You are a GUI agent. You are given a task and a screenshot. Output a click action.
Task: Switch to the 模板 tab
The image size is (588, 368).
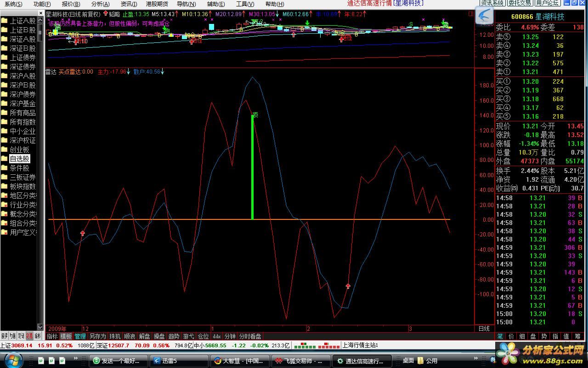(66, 336)
